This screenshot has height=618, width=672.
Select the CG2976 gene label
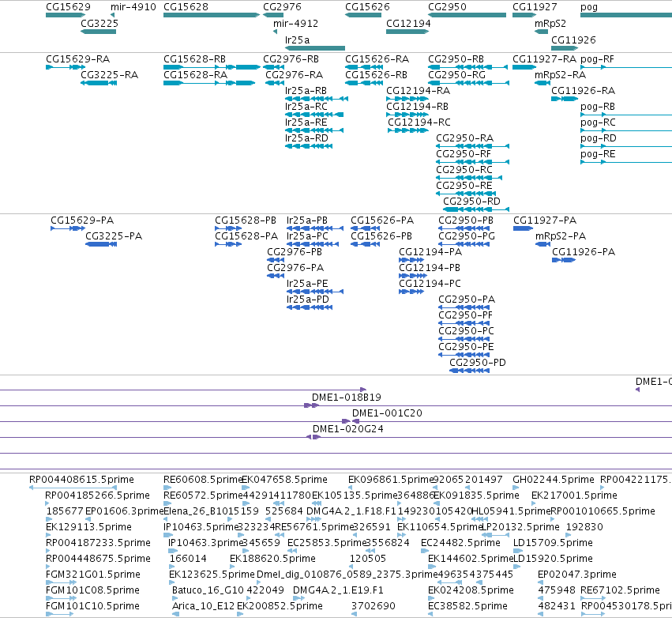click(x=282, y=7)
